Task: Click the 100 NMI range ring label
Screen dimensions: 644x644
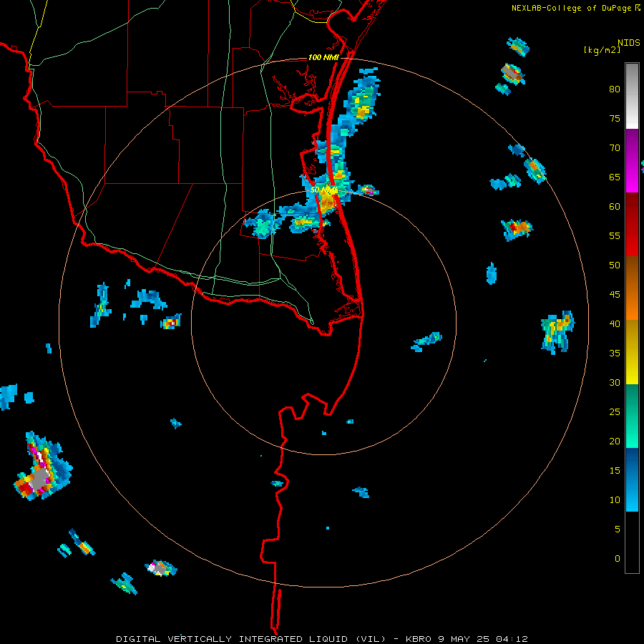Action: 323,57
